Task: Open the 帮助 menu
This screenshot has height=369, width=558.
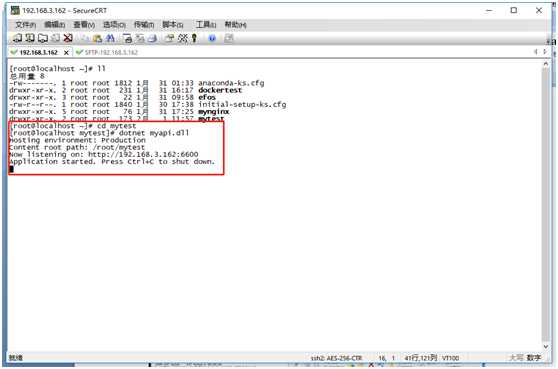Action: pos(235,25)
